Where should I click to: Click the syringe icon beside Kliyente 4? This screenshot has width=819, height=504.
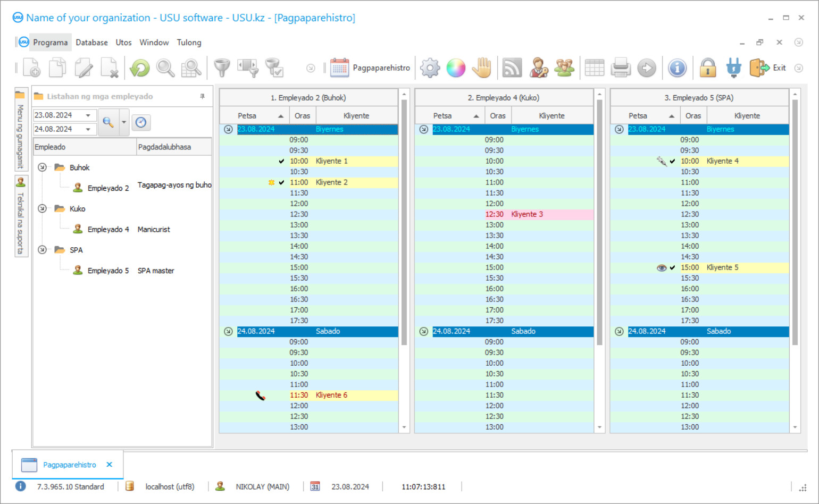[x=662, y=161]
